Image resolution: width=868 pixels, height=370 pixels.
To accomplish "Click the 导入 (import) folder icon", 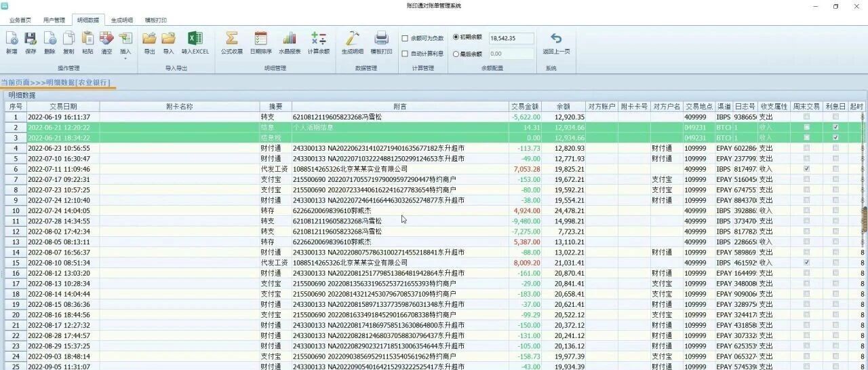I will (x=169, y=39).
